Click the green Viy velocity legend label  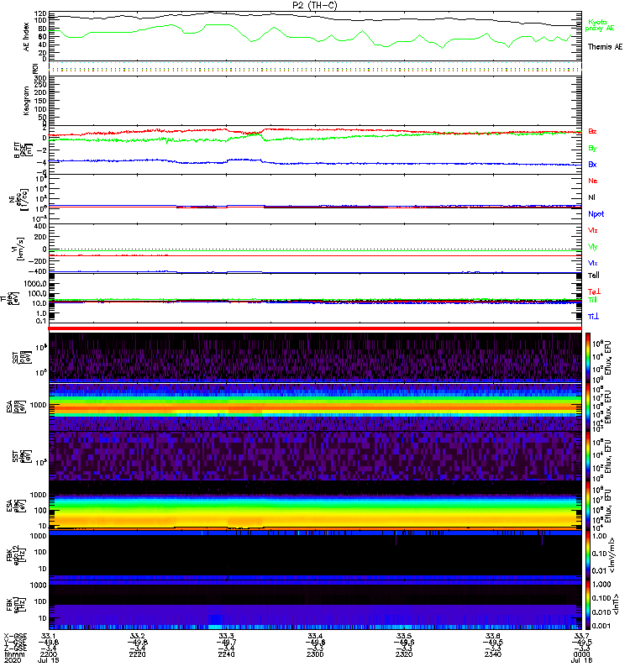592,247
